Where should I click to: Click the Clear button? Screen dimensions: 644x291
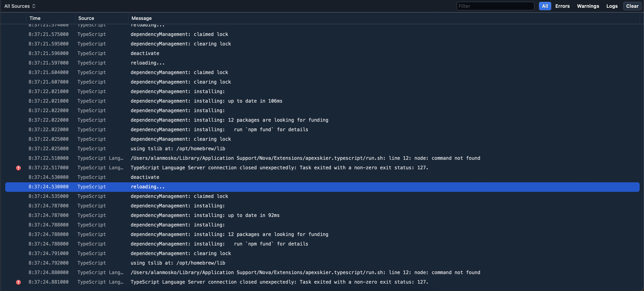point(632,6)
